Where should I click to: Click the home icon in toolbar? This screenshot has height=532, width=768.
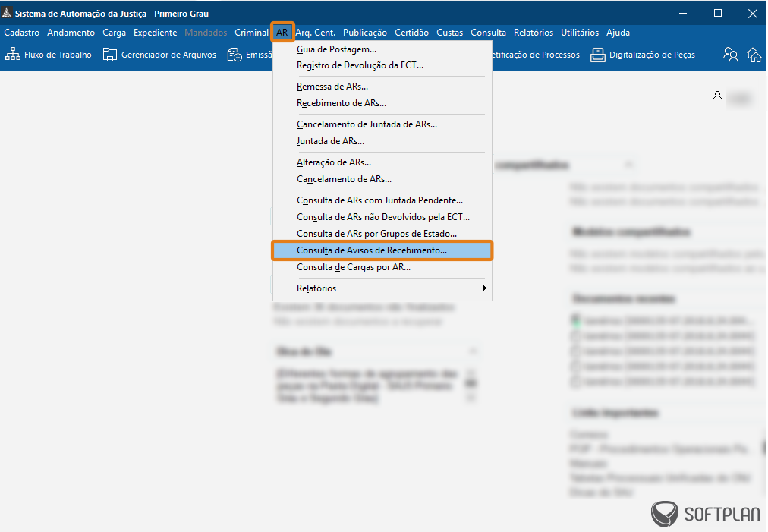(x=754, y=55)
